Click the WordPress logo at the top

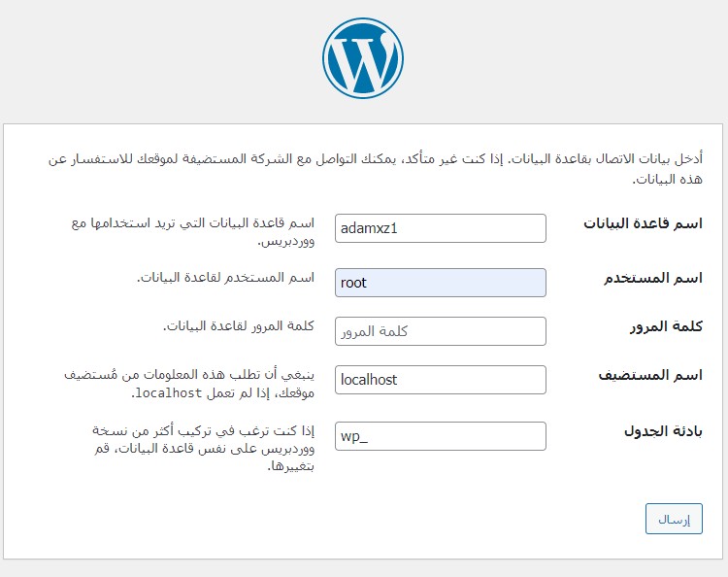click(x=363, y=58)
